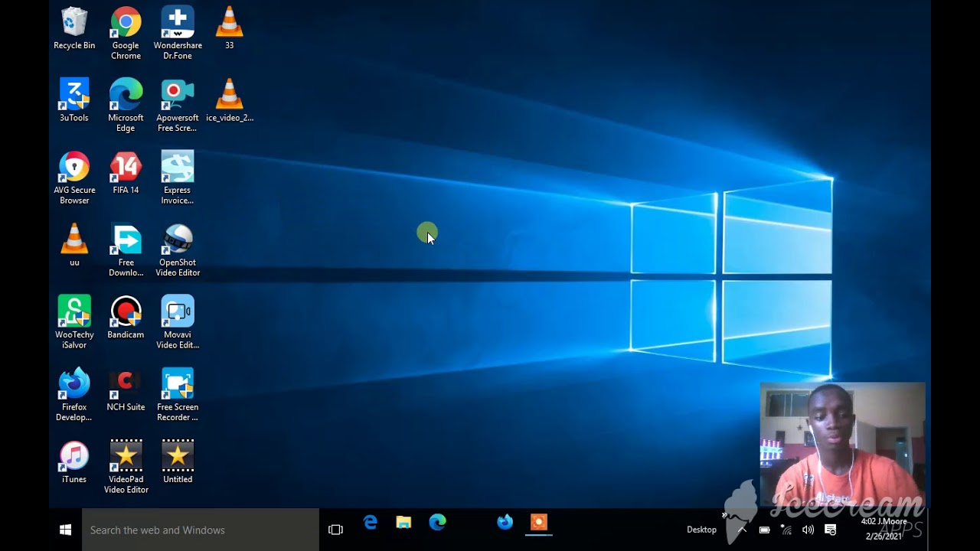Image resolution: width=980 pixels, height=551 pixels.
Task: Select the Bandicam desktop shortcut
Action: click(126, 318)
